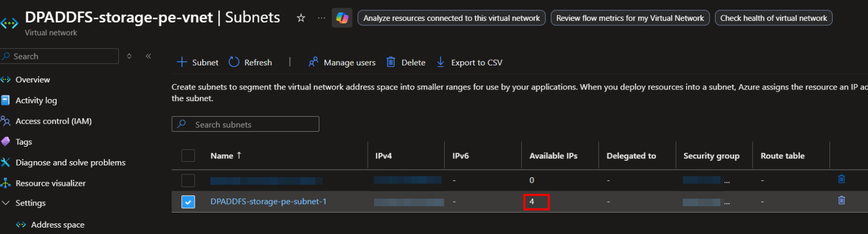Favorite this page with the star icon
868x234 pixels.
point(301,18)
